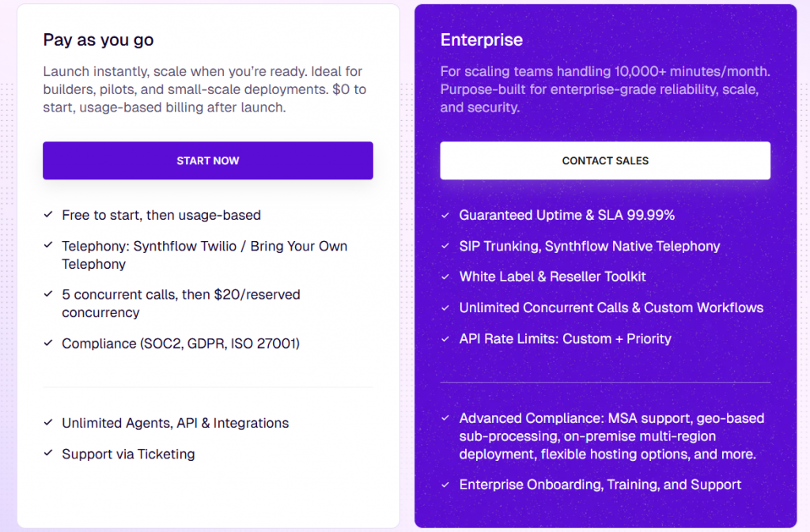Click the checkmark beside "Guaranteed Uptime & SLA 99.99%"
This screenshot has width=810, height=532.
click(x=446, y=215)
